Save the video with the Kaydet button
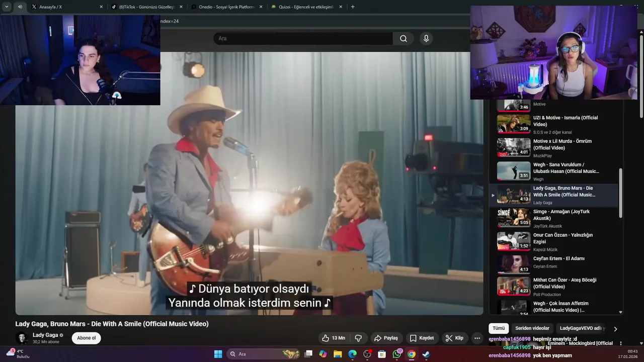Image resolution: width=644 pixels, height=362 pixels. 422,338
